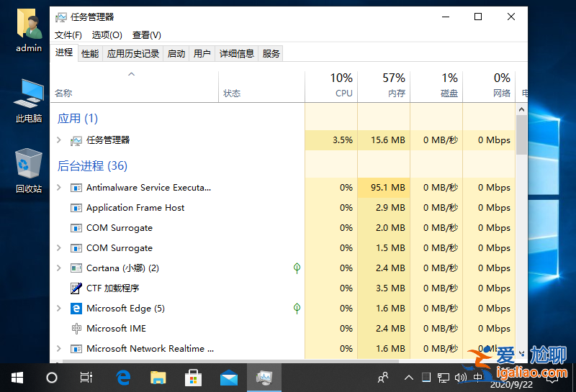576x392 pixels.
Task: Click the 后台进程 (36) group heading
Action: coord(92,166)
